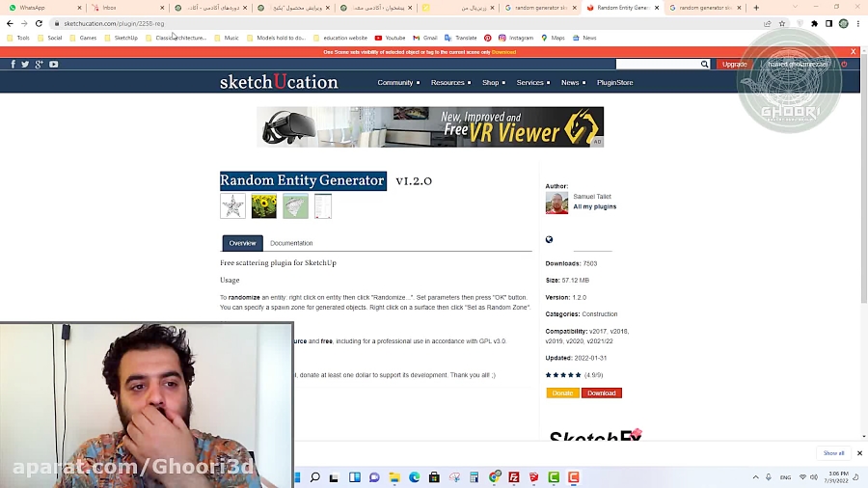Open the PluginStore menu item
Image resolution: width=868 pixels, height=488 pixels.
point(614,82)
